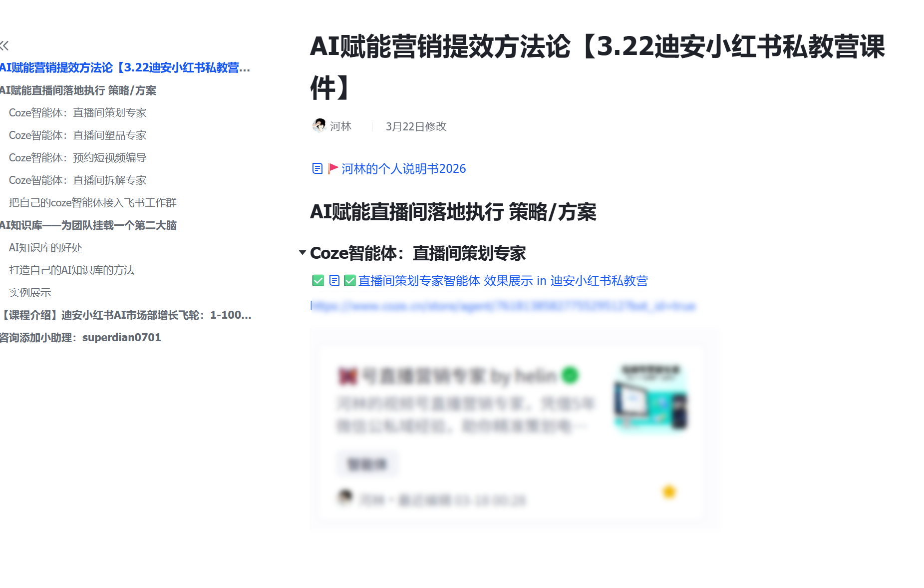Click the 3月22日修改 modification date

(x=416, y=126)
